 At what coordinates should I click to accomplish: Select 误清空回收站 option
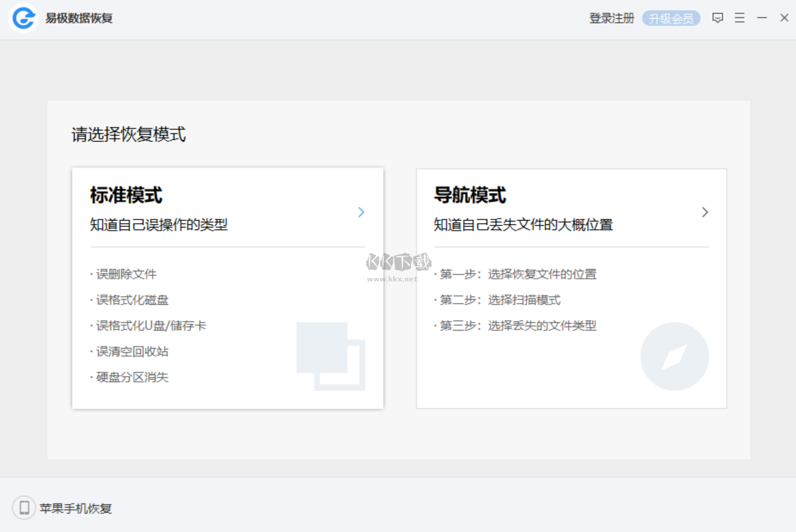click(x=132, y=351)
